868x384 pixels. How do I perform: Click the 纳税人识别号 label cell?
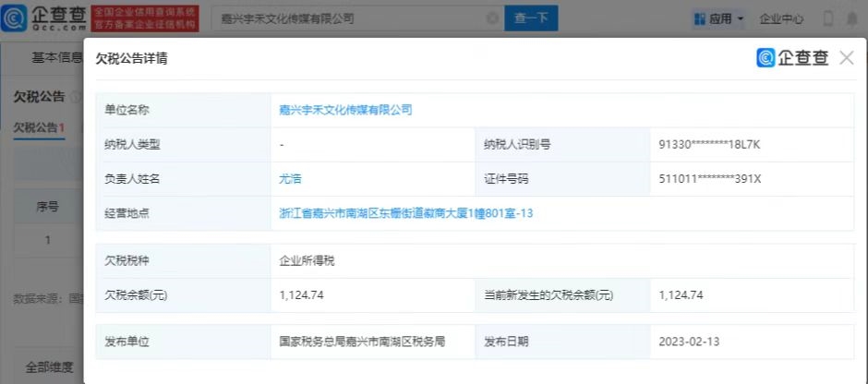[x=563, y=145]
